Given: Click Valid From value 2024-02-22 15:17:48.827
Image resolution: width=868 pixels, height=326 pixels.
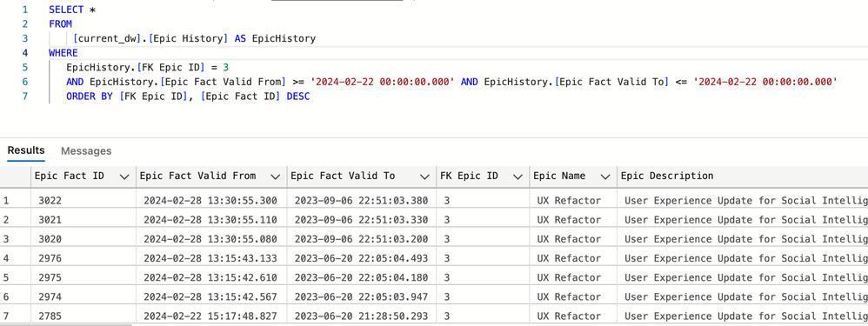Looking at the screenshot, I should click(x=210, y=316).
